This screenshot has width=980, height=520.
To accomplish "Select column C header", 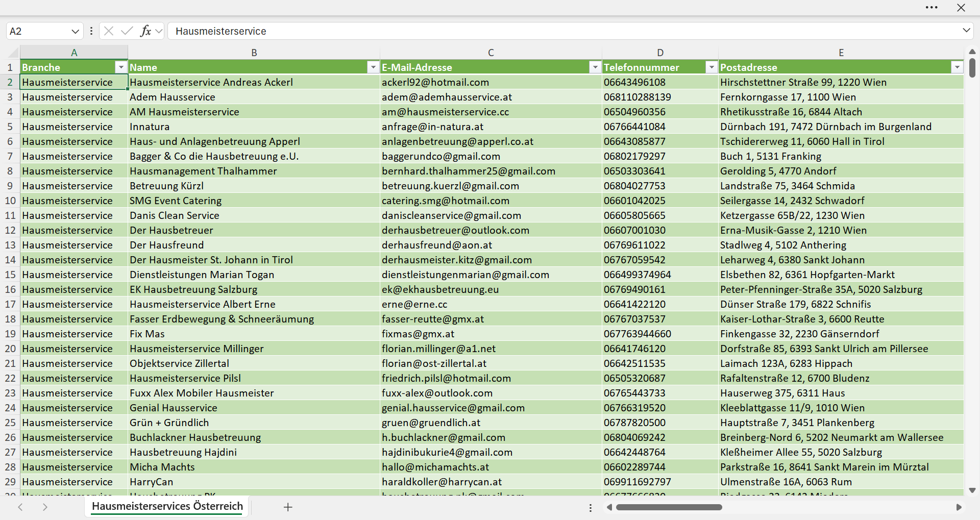I will 491,53.
